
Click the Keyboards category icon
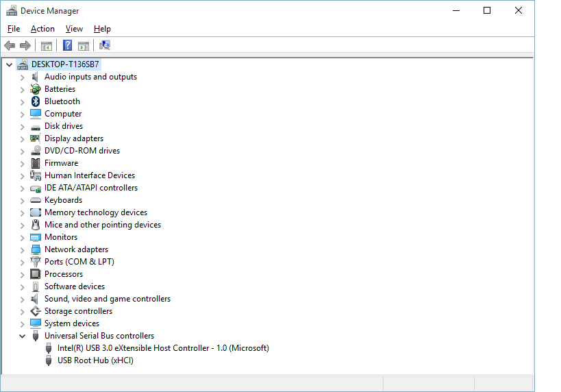tap(36, 200)
